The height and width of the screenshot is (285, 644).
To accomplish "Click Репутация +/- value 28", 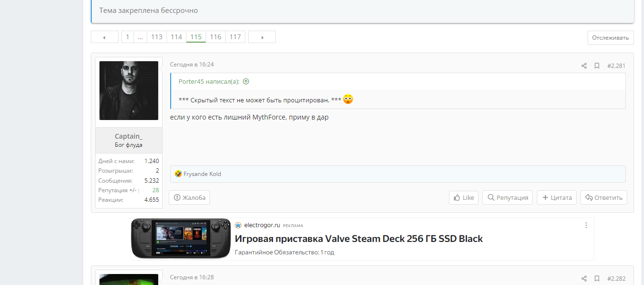I will pos(156,190).
